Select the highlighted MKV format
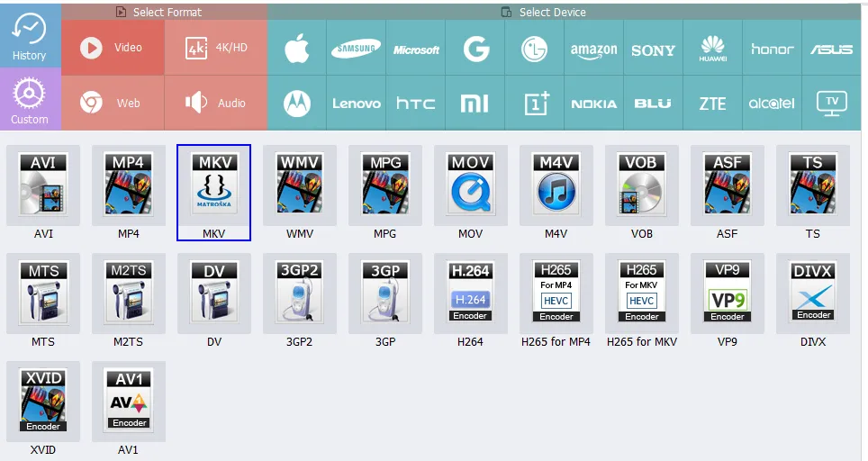 pyautogui.click(x=213, y=193)
